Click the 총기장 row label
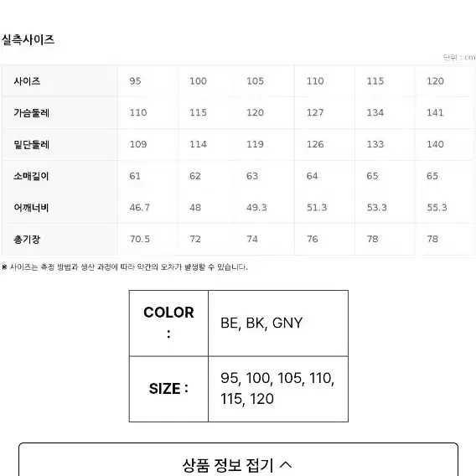476x476 pixels. 27,239
